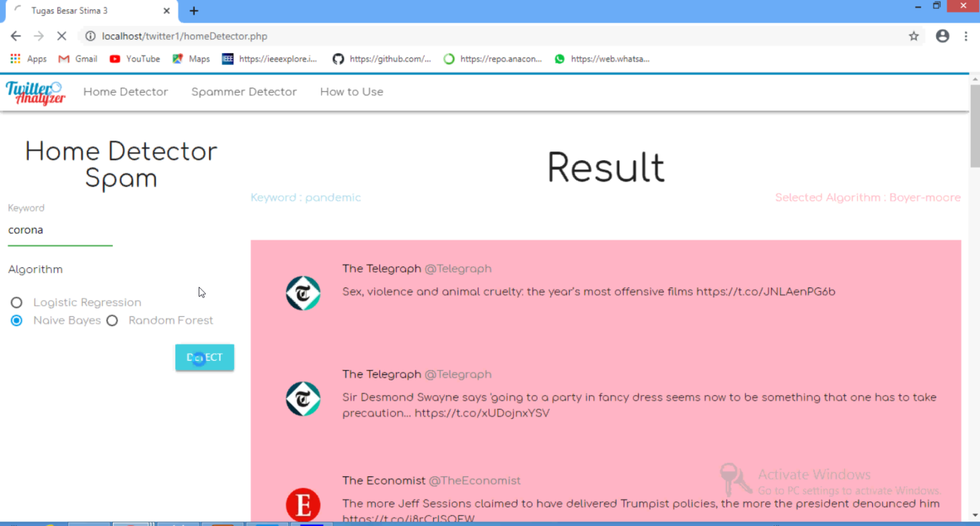The height and width of the screenshot is (526, 980).
Task: Open the Anaconda repo bookmark
Action: pyautogui.click(x=493, y=59)
